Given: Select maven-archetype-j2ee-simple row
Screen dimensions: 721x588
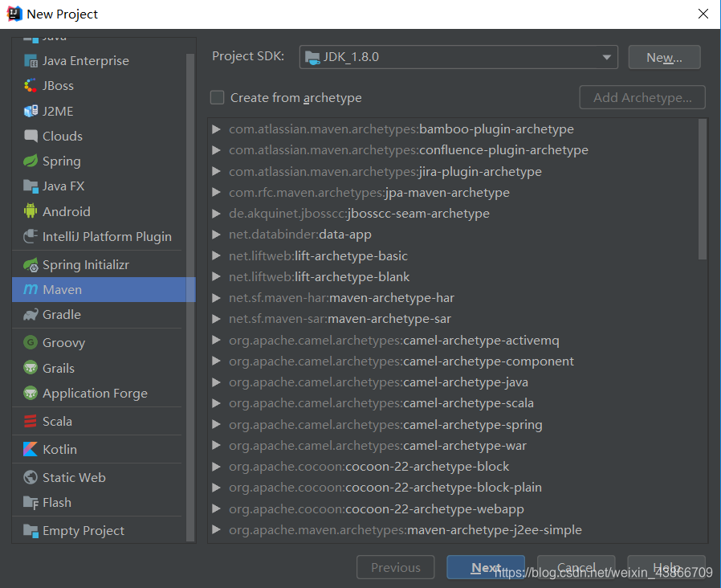Looking at the screenshot, I should (x=453, y=530).
